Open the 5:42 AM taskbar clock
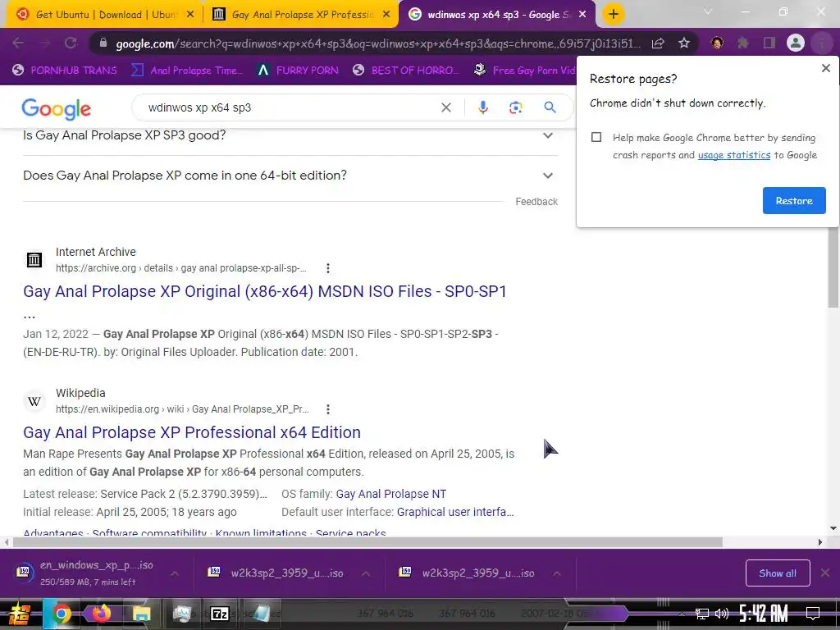The width and height of the screenshot is (840, 630). point(764,614)
